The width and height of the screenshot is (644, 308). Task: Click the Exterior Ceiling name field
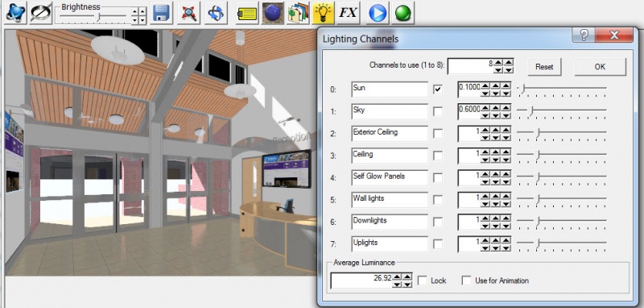pos(390,134)
